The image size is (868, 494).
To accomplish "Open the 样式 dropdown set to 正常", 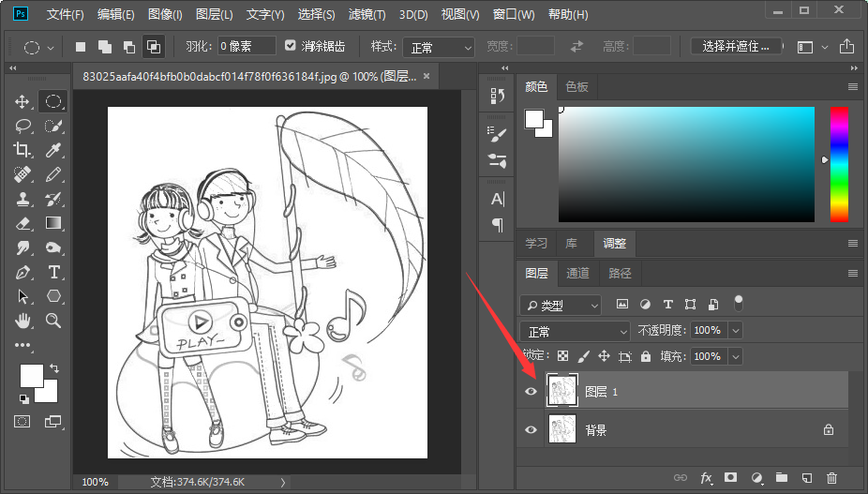I will [x=439, y=48].
